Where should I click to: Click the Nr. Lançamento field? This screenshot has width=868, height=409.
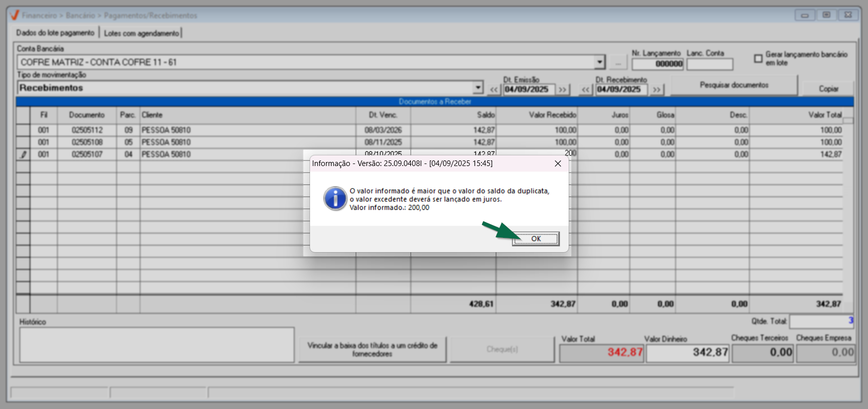click(x=657, y=64)
